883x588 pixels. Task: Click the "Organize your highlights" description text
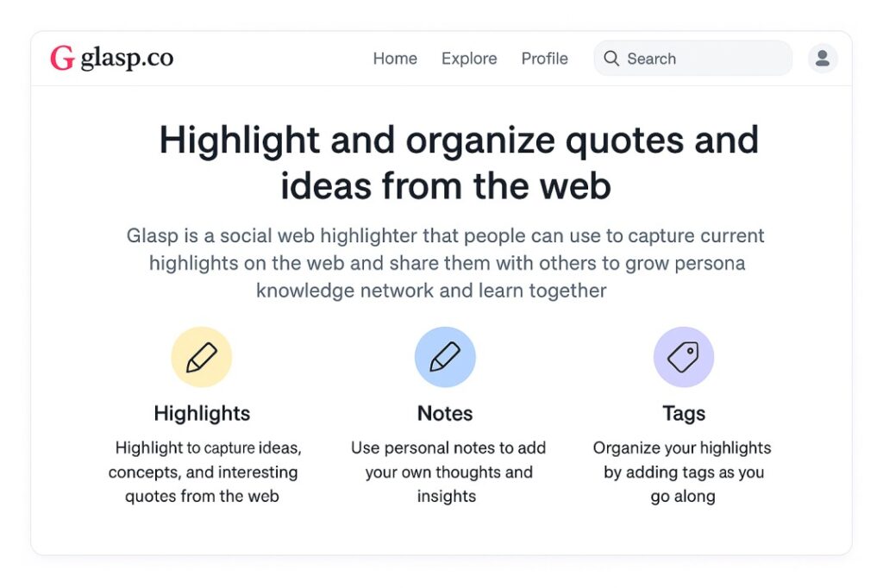pyautogui.click(x=683, y=472)
